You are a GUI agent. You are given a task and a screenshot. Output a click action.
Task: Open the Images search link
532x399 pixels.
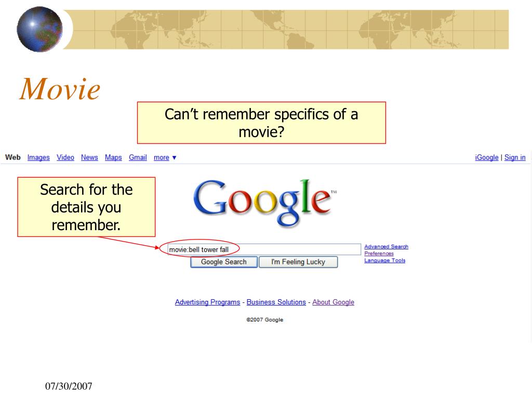pyautogui.click(x=38, y=157)
